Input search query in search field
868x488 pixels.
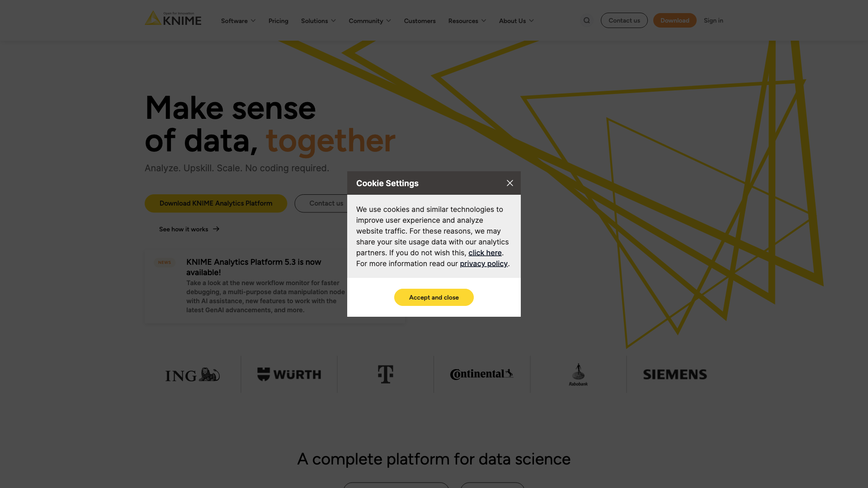click(x=587, y=20)
